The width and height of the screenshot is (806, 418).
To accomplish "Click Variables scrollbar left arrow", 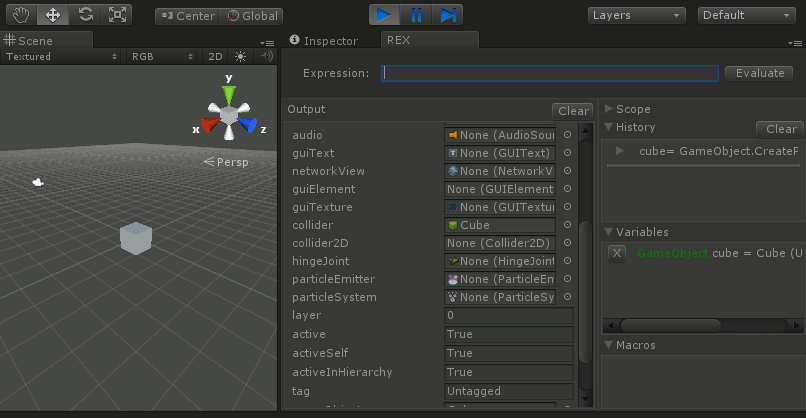I will coord(610,325).
